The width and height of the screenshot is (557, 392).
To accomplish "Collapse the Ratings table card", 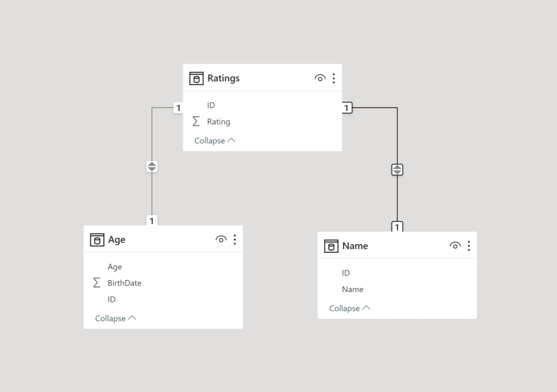I will (215, 141).
